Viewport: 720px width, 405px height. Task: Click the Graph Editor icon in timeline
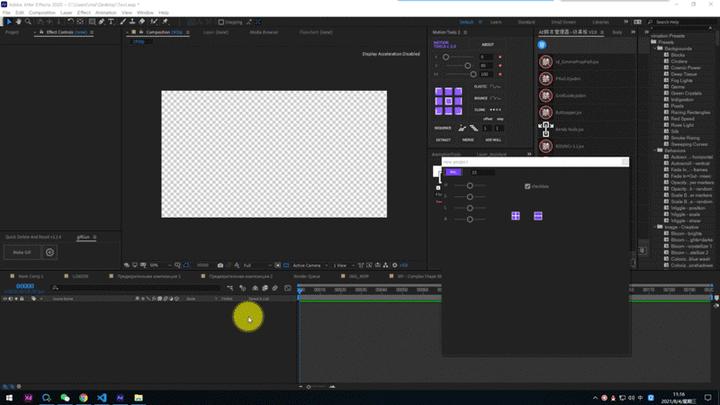click(x=287, y=288)
